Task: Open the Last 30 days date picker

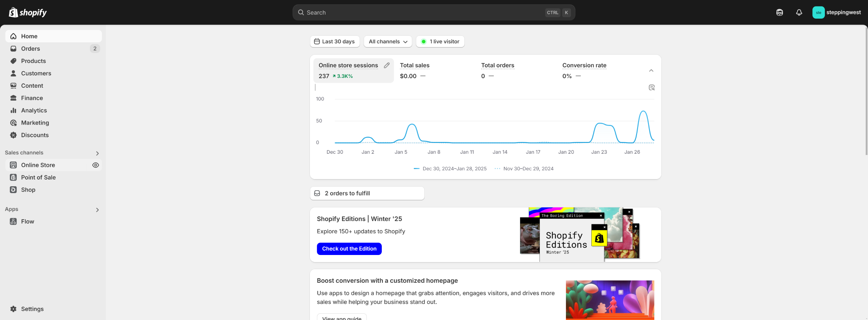Action: [335, 42]
